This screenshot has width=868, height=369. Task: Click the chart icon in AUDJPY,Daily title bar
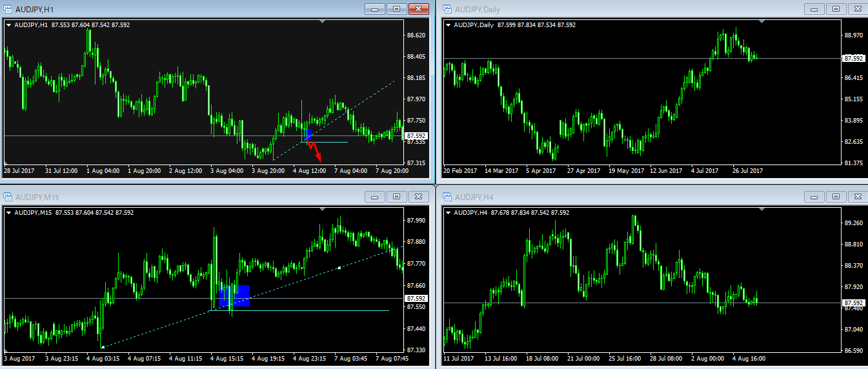447,9
